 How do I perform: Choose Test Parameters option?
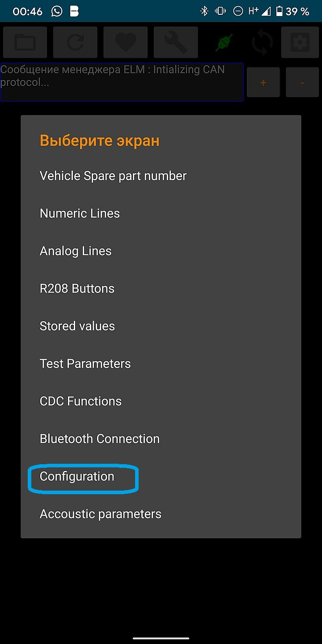pyautogui.click(x=85, y=364)
